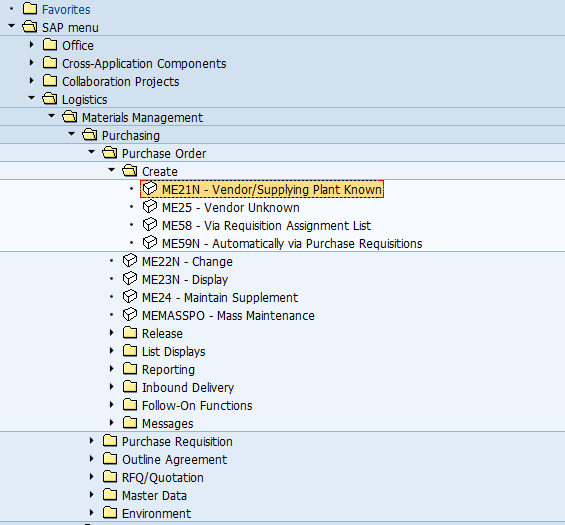
Task: Click the Messages folder label
Action: click(x=168, y=424)
